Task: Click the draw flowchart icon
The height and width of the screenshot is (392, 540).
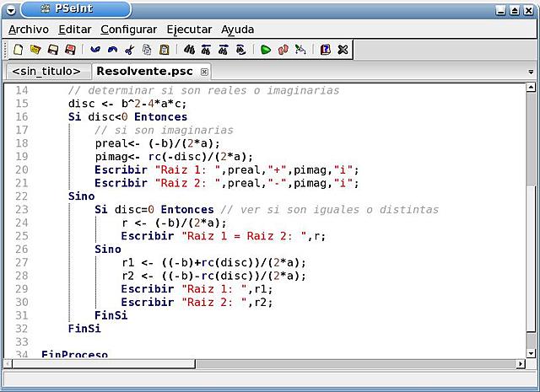Action: (300, 50)
